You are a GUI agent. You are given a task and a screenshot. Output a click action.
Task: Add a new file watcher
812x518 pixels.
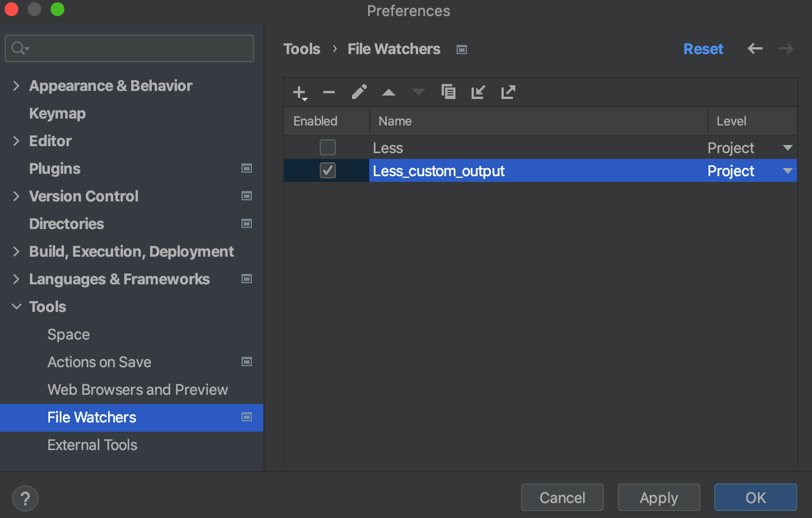tap(298, 92)
